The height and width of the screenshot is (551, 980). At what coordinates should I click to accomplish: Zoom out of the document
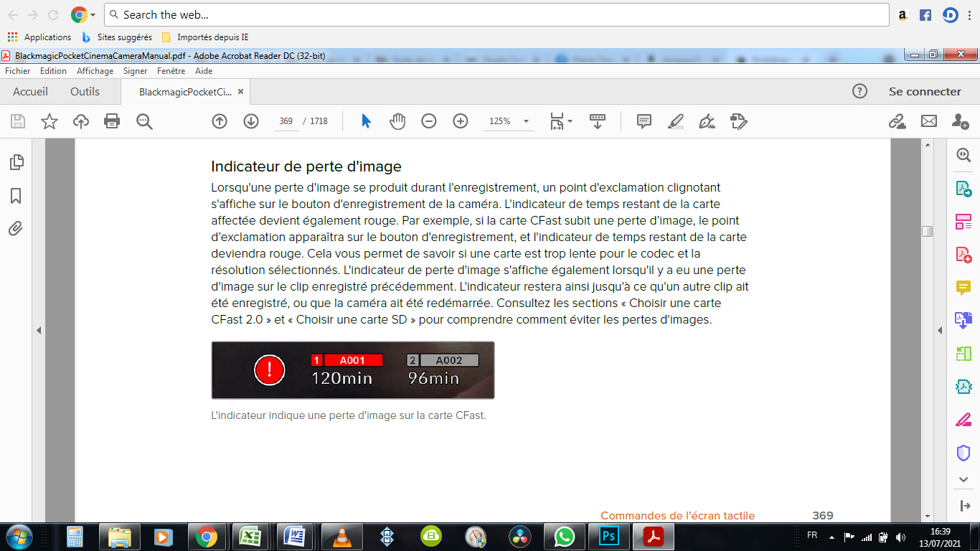429,121
